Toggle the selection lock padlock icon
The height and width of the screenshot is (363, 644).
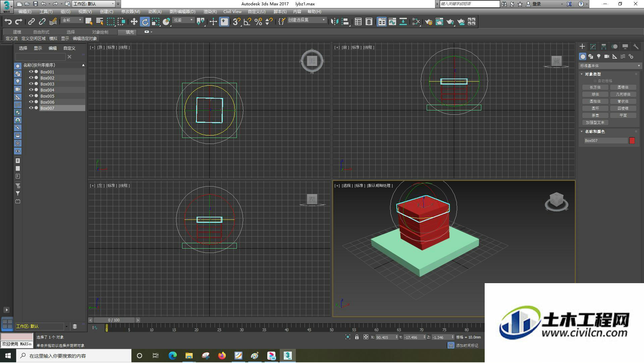tap(357, 338)
